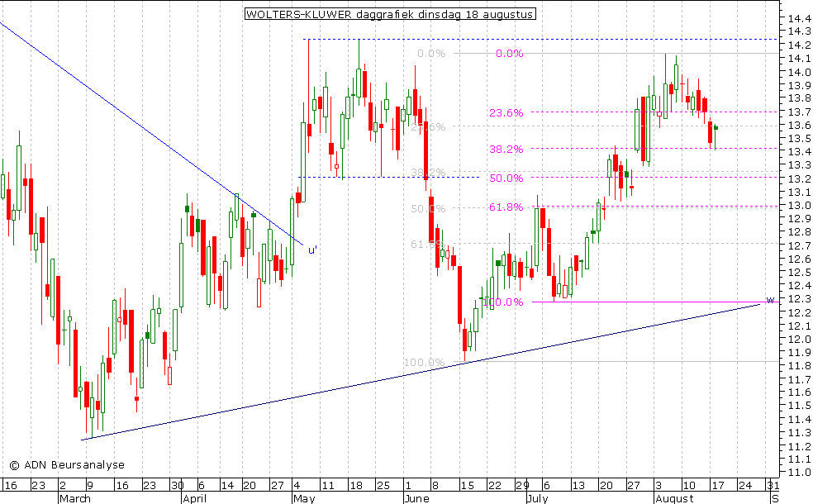Image resolution: width=813 pixels, height=504 pixels.
Task: Click the ADN Beursanalyse copyright text
Action: point(66,465)
